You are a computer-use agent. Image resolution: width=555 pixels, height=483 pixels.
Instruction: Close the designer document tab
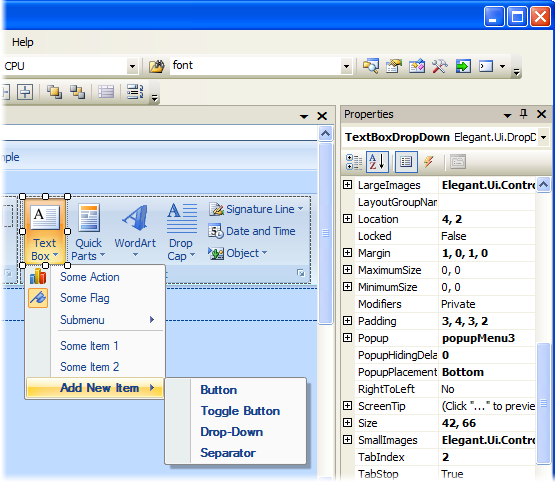(322, 116)
